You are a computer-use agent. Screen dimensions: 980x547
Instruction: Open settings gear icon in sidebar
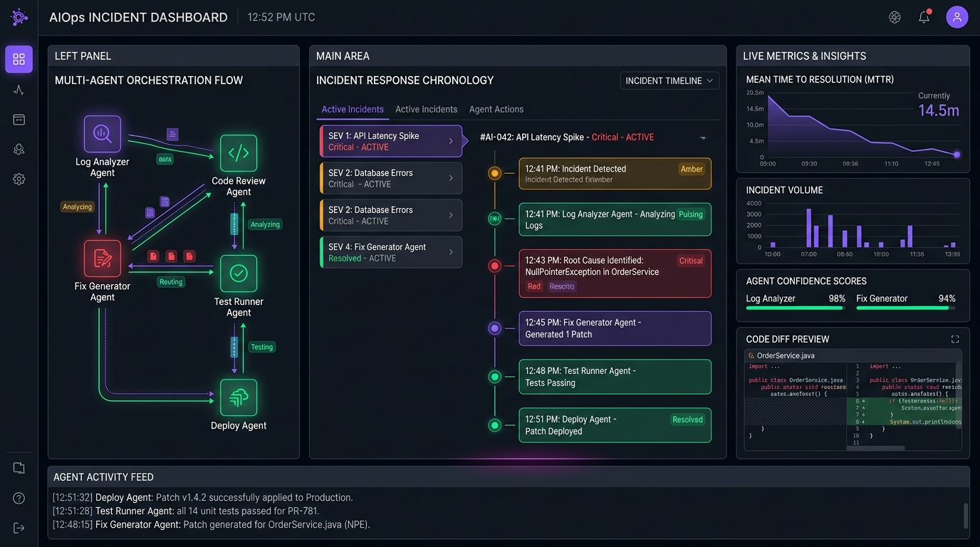coord(19,179)
